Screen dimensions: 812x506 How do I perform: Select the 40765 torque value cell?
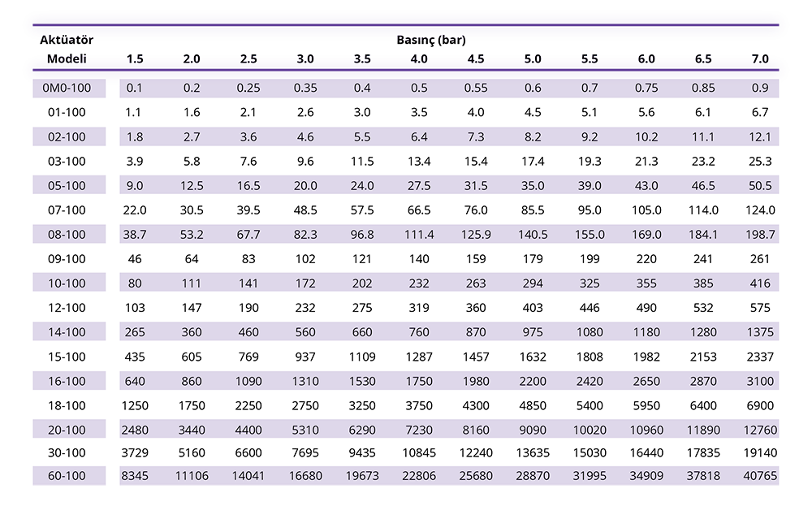[760, 475]
